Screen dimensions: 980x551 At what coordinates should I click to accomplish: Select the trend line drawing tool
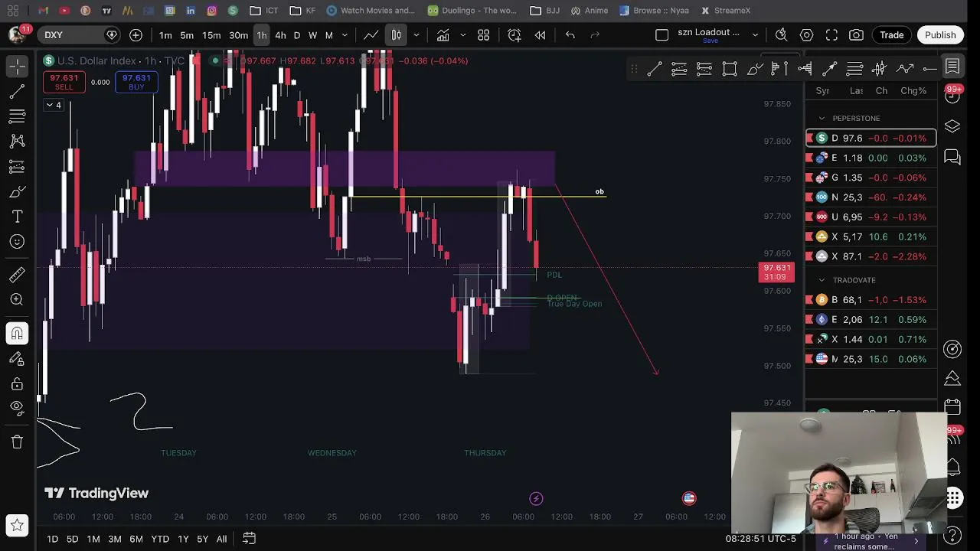point(17,92)
